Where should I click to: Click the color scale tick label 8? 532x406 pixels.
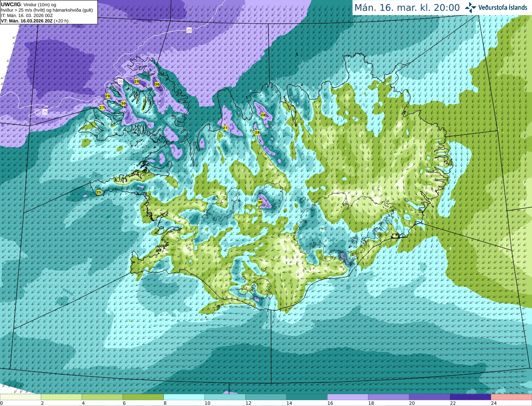pyautogui.click(x=165, y=403)
